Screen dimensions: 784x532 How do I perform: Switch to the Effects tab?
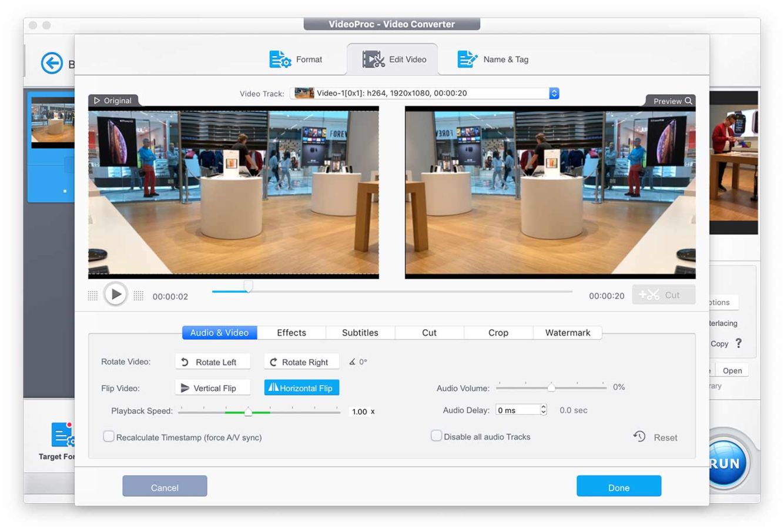292,333
